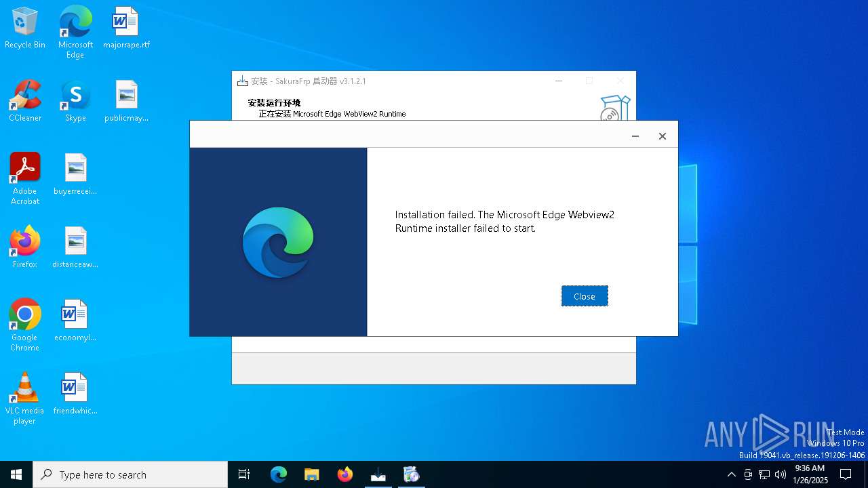Click the taskbar search box
The width and height of the screenshot is (868, 488).
(130, 474)
